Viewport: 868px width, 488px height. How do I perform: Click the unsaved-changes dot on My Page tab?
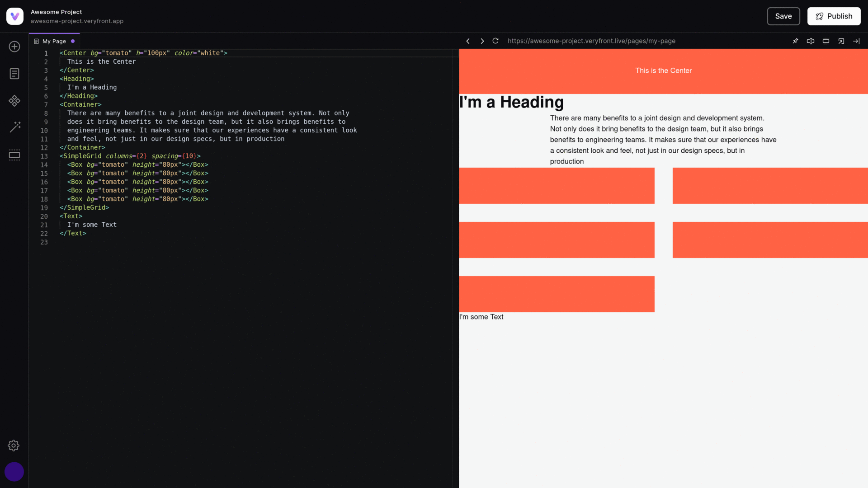click(x=73, y=41)
